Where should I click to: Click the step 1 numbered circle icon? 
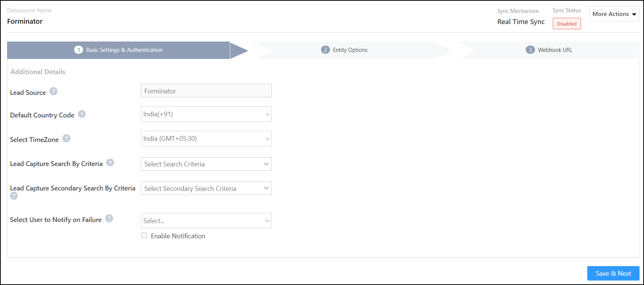78,50
